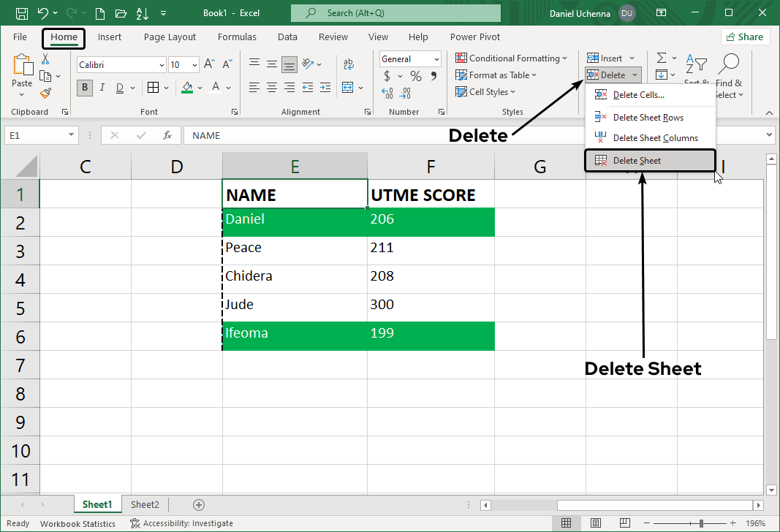Expand the General number format dropdown
The image size is (780, 532).
pyautogui.click(x=436, y=58)
